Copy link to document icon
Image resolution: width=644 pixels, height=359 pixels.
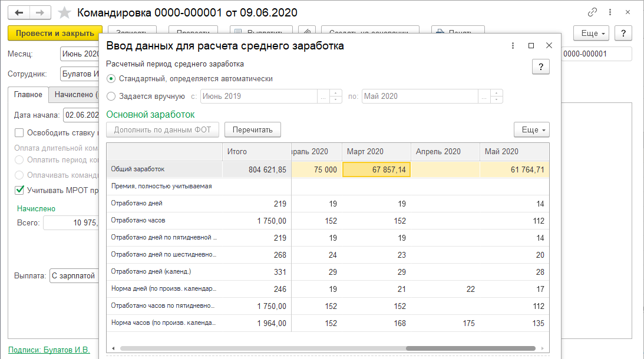click(592, 12)
